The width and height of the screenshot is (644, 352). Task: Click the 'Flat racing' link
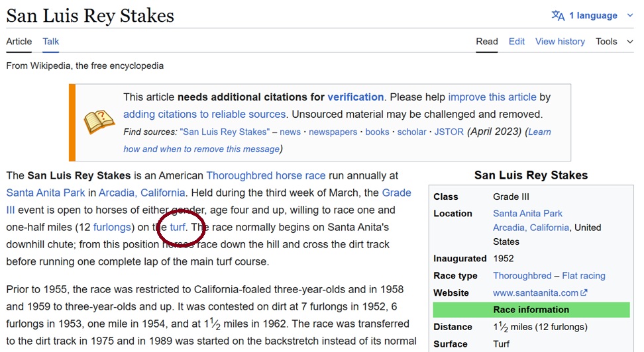click(584, 276)
